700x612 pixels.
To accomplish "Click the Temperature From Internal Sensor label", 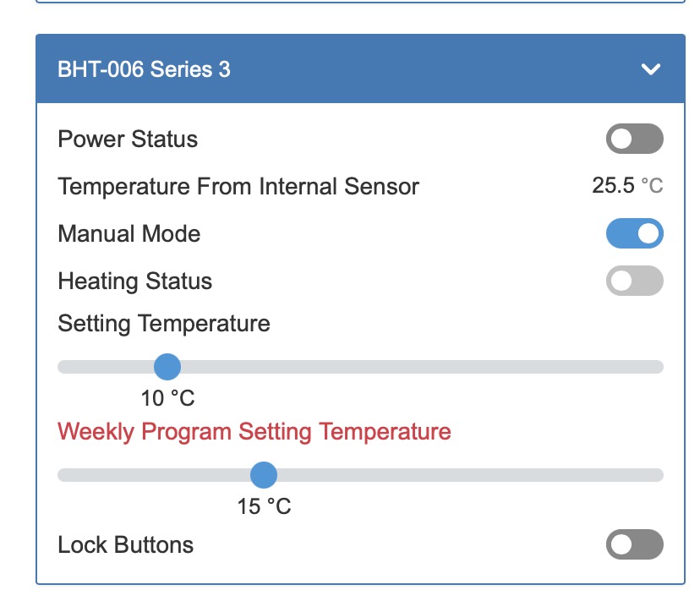I will (x=238, y=186).
